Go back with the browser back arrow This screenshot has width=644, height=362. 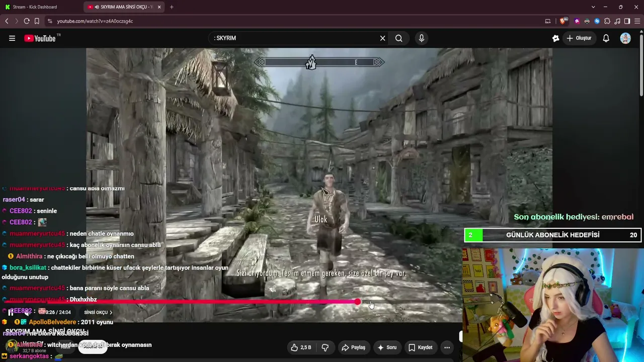point(7,21)
